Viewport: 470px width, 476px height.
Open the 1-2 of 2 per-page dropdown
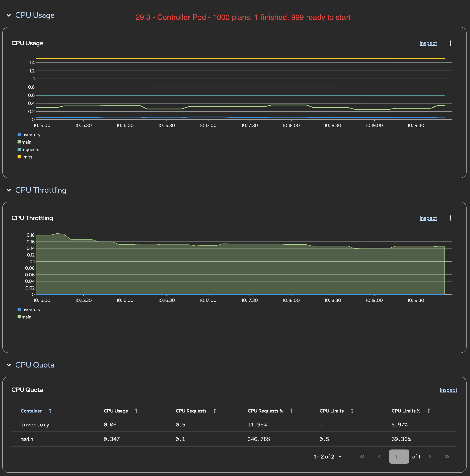(328, 457)
